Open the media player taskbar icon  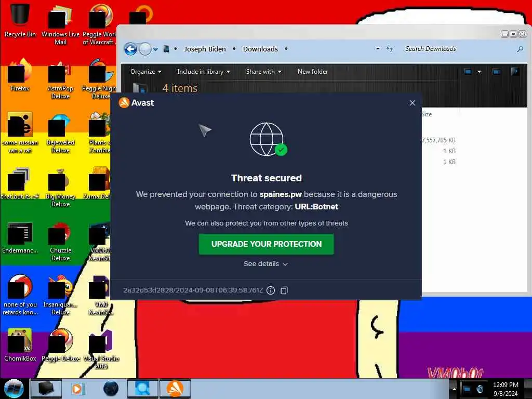[x=77, y=389]
